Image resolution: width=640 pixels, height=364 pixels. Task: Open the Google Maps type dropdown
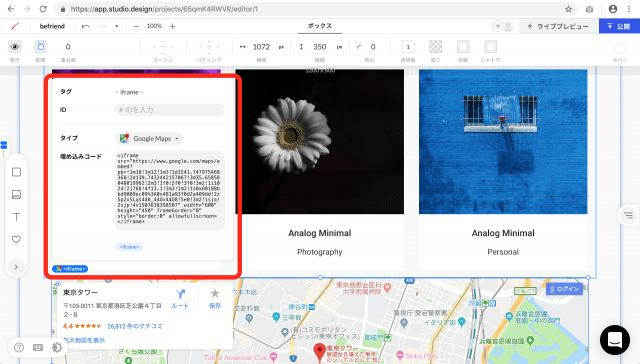tap(149, 138)
